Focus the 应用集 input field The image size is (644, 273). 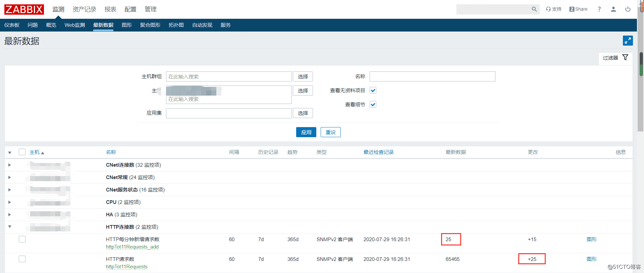click(x=229, y=113)
